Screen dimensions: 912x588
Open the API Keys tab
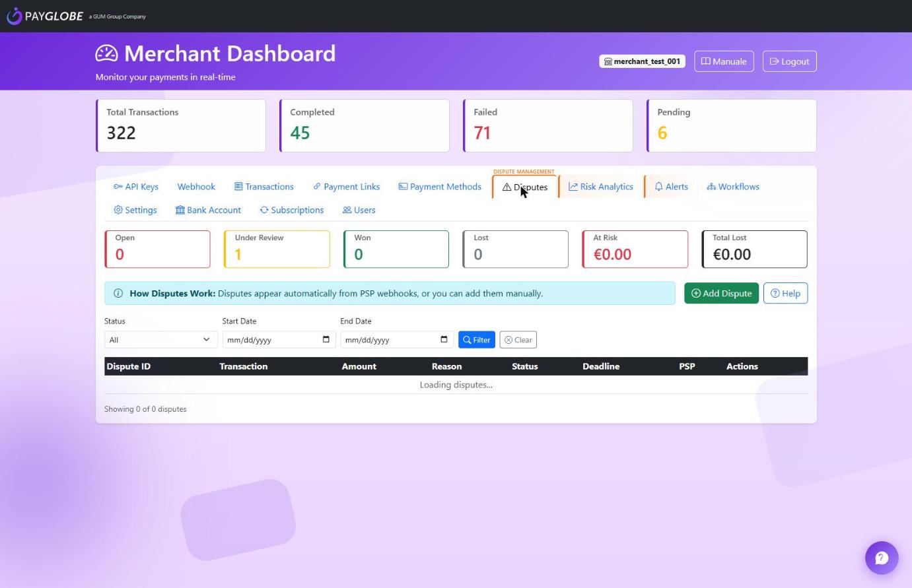pos(136,187)
